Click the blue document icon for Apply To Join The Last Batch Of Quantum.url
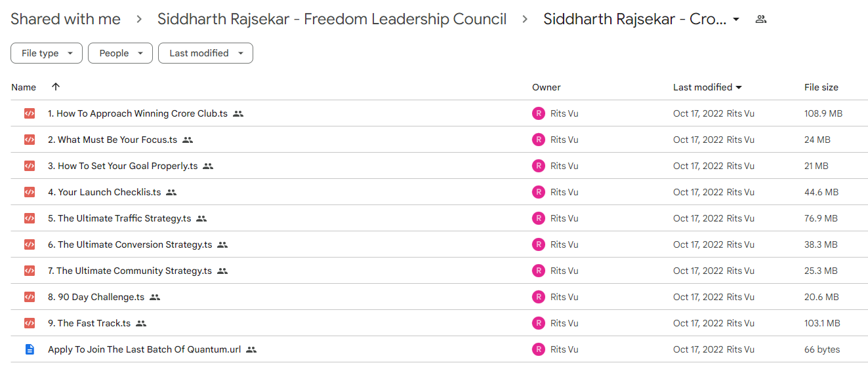The height and width of the screenshot is (367, 868). pos(30,349)
